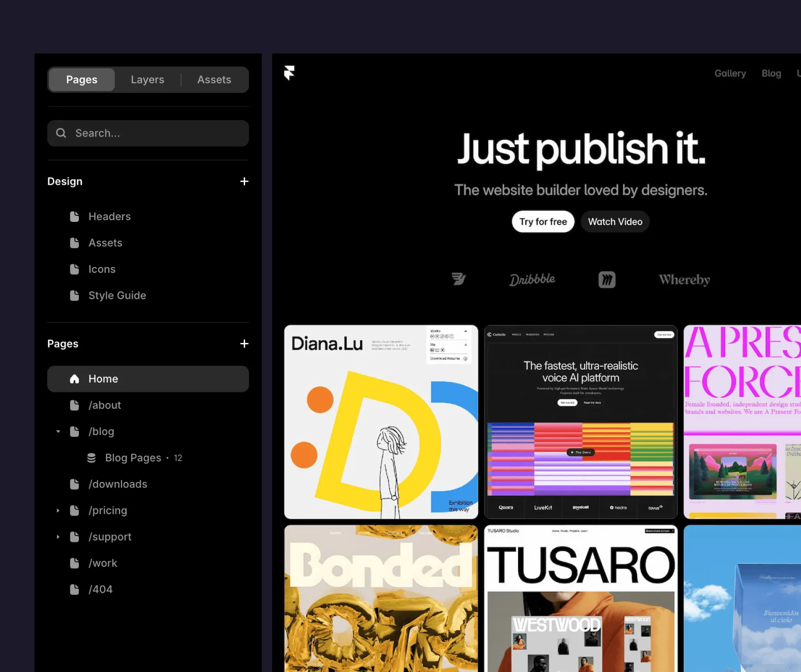Open the blue sky Bienvenidos thumbnail
The width and height of the screenshot is (801, 672).
click(x=742, y=598)
